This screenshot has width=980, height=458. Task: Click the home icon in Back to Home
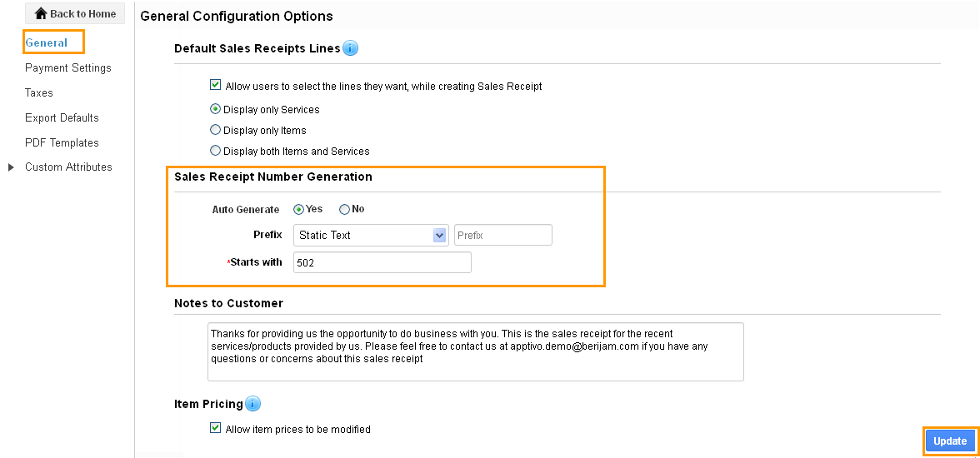(x=42, y=13)
